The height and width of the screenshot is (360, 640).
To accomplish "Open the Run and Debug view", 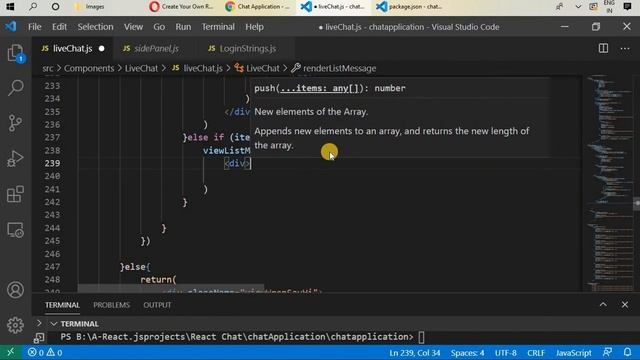I will click(16, 158).
